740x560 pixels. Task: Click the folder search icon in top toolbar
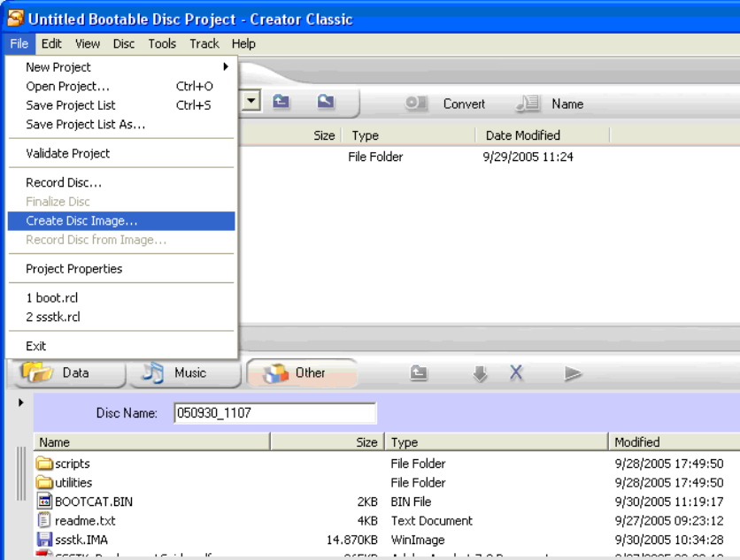(x=326, y=101)
